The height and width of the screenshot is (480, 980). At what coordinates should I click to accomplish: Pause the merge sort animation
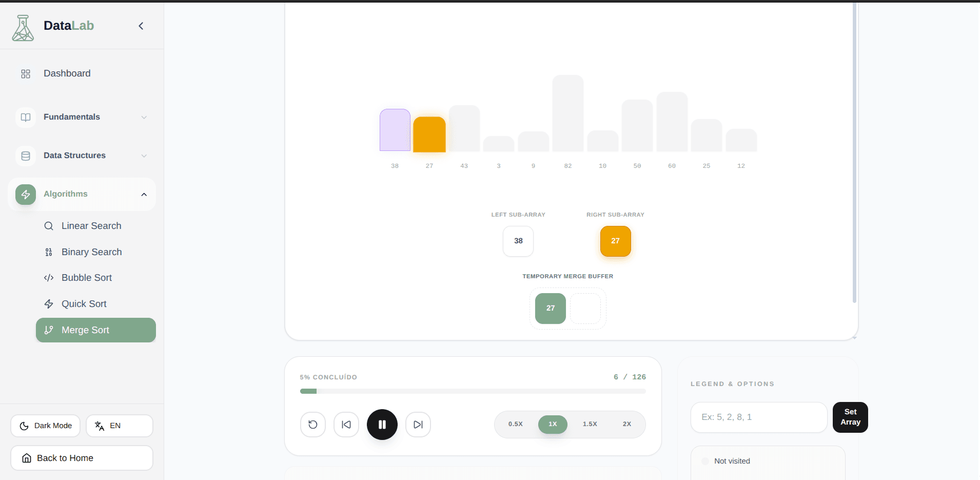point(382,425)
